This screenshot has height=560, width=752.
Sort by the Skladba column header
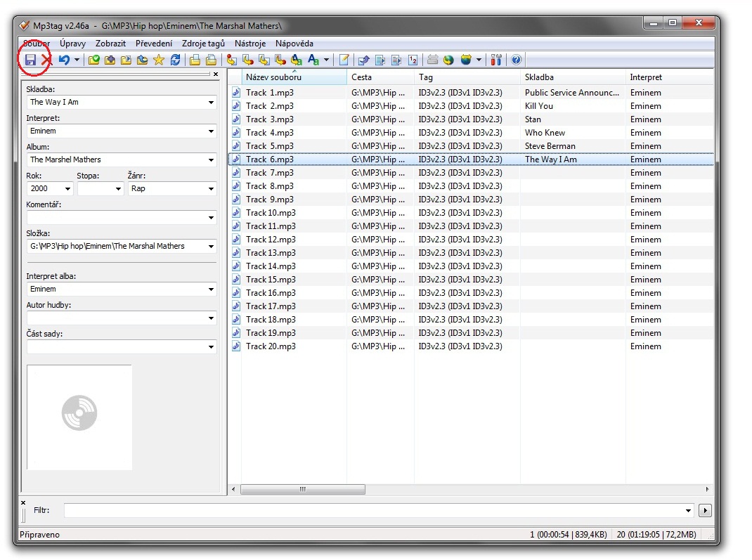(x=573, y=77)
